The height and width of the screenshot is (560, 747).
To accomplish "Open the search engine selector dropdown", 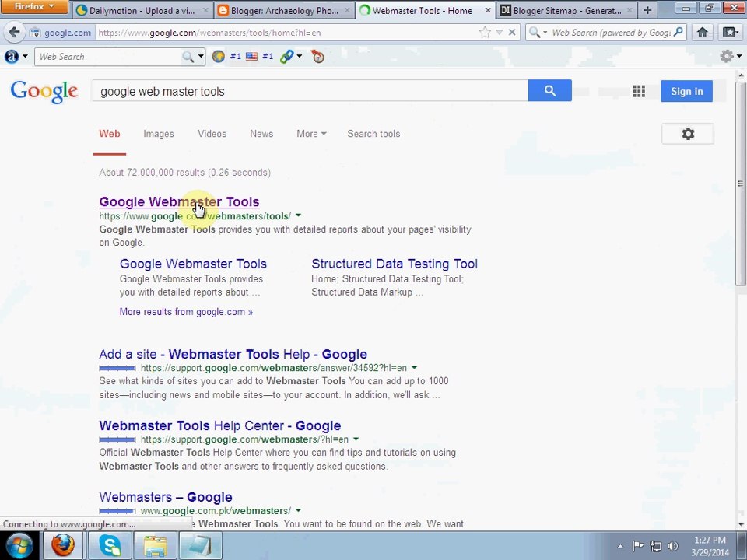I will 538,33.
